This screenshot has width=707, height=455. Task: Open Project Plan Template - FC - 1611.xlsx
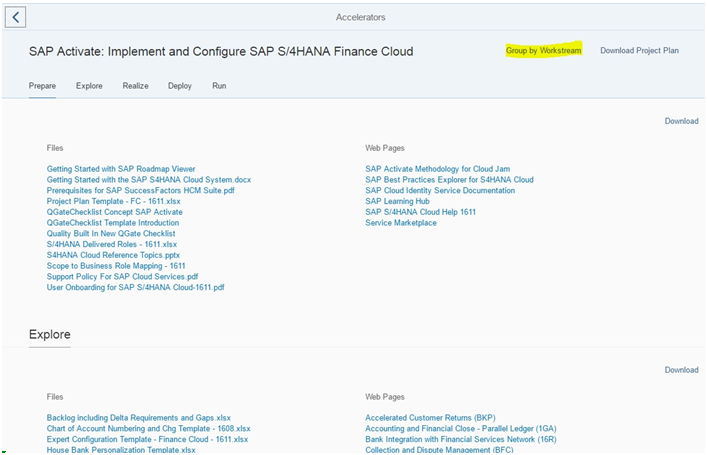[114, 201]
